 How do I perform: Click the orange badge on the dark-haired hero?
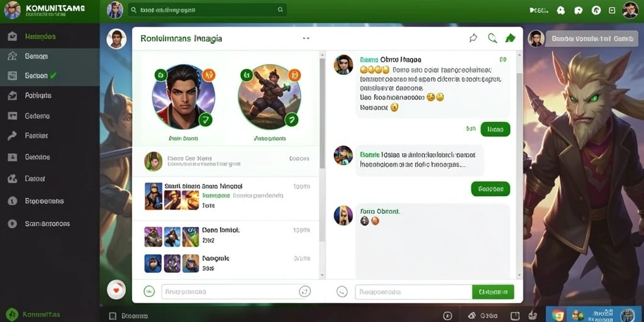pyautogui.click(x=209, y=75)
